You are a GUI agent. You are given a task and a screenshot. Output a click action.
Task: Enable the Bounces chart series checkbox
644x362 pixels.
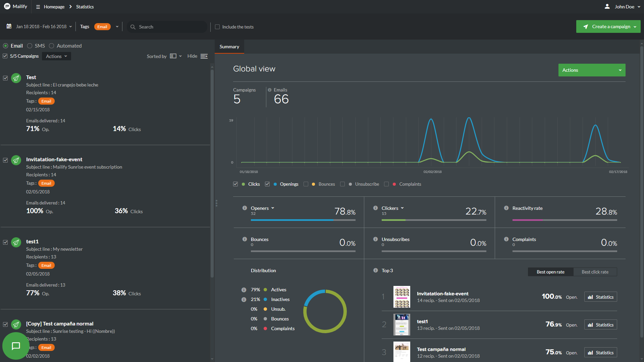pos(306,184)
